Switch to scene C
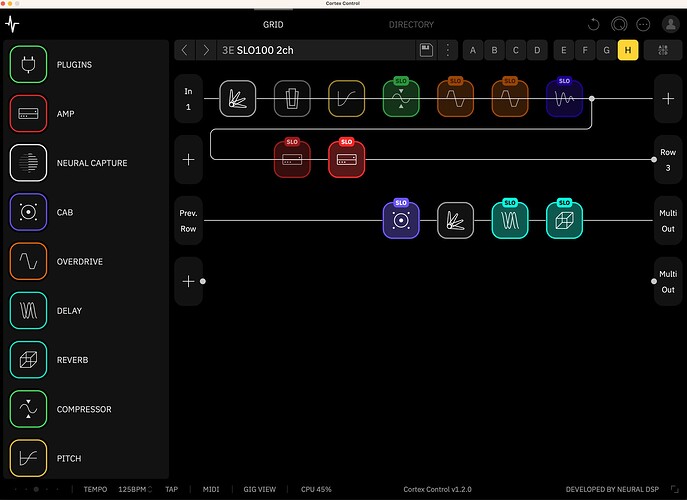 516,50
